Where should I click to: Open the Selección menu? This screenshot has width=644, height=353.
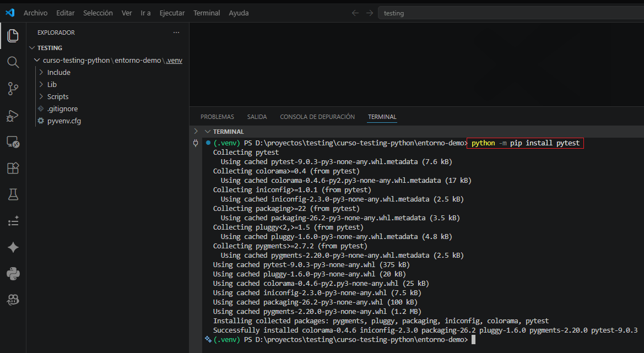click(98, 13)
